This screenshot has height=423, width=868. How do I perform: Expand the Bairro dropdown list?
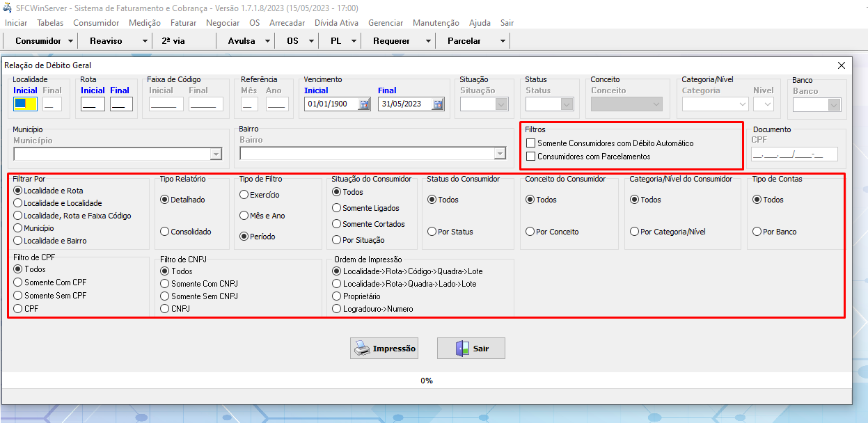point(499,154)
